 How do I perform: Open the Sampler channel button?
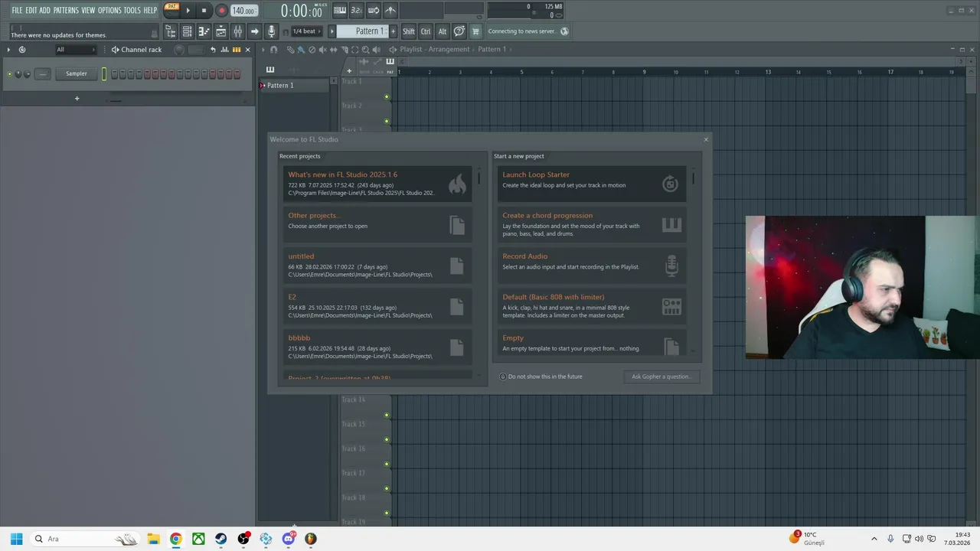(77, 73)
